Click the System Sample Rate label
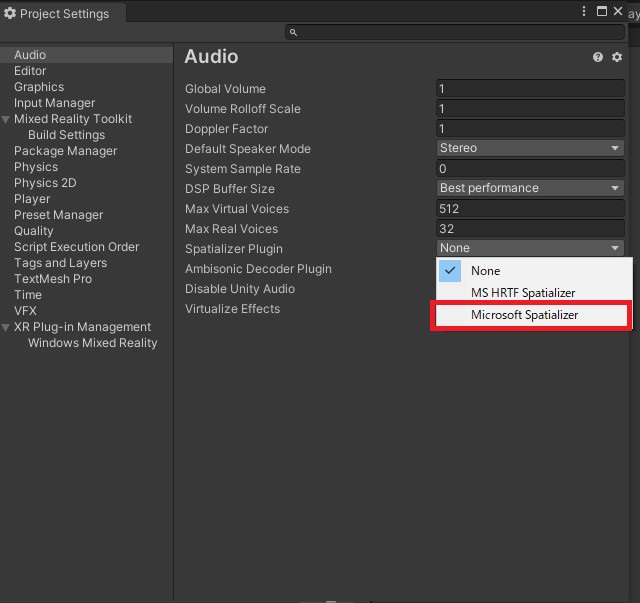Image resolution: width=640 pixels, height=603 pixels. 242,169
